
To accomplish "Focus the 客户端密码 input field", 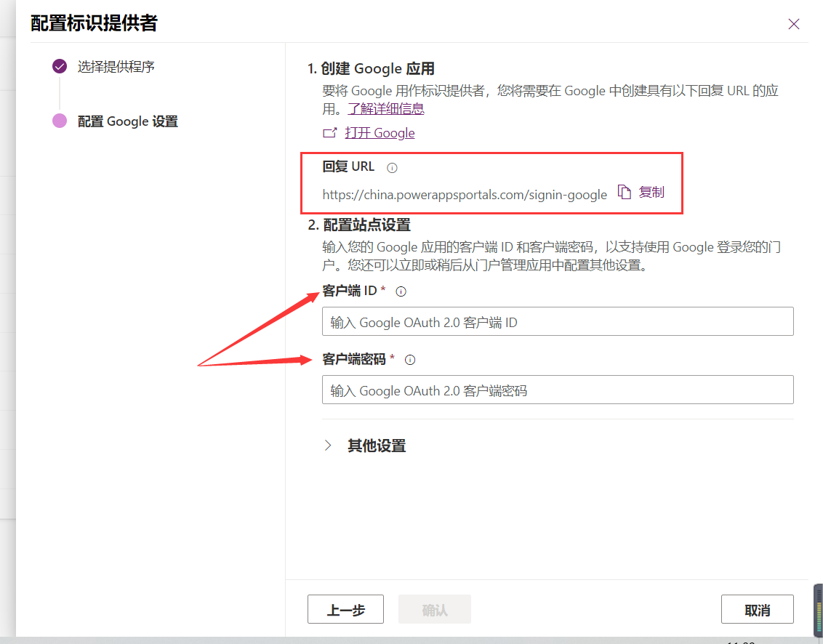I will click(558, 390).
